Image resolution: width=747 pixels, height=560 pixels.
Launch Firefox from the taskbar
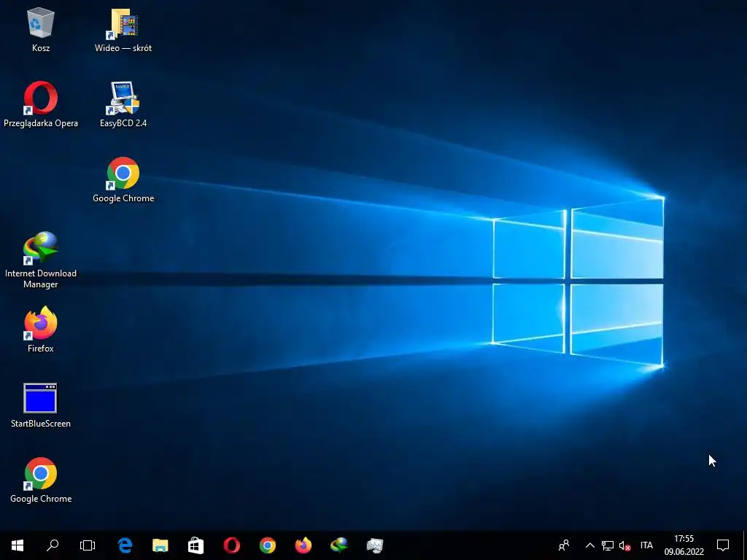(x=303, y=545)
